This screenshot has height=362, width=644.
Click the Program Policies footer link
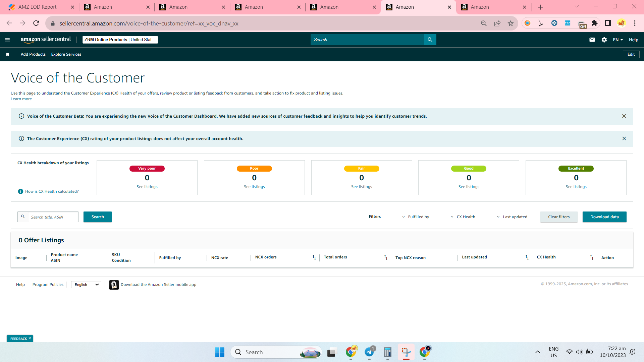point(48,285)
